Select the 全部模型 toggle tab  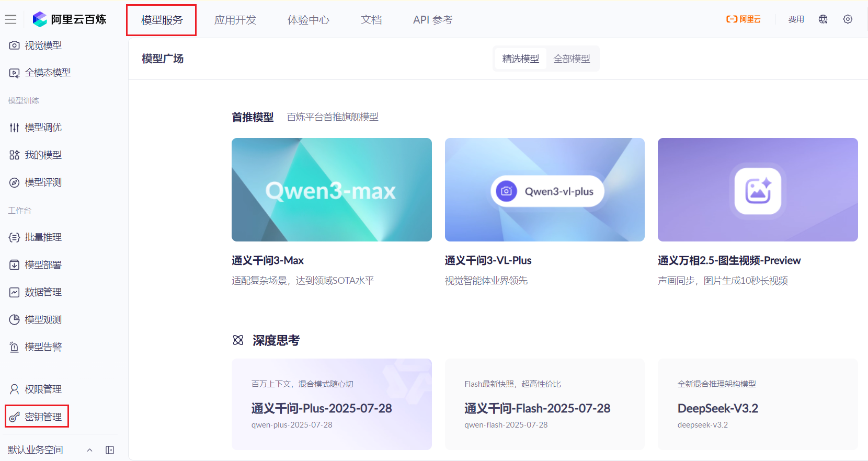point(572,59)
